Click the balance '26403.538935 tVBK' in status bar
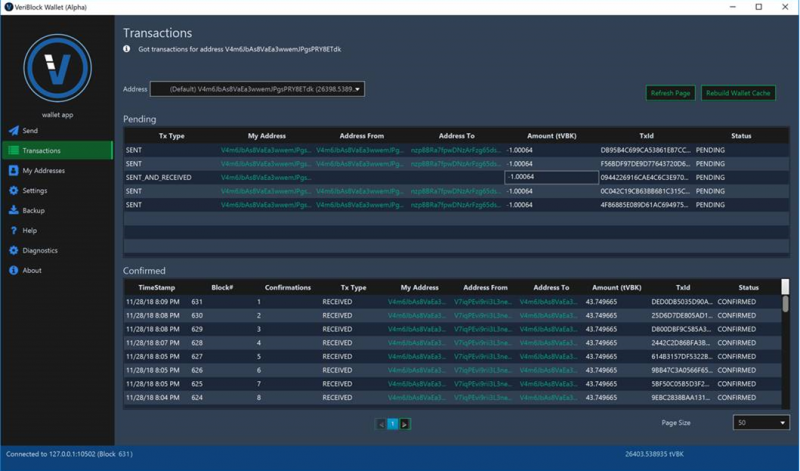 click(x=654, y=454)
